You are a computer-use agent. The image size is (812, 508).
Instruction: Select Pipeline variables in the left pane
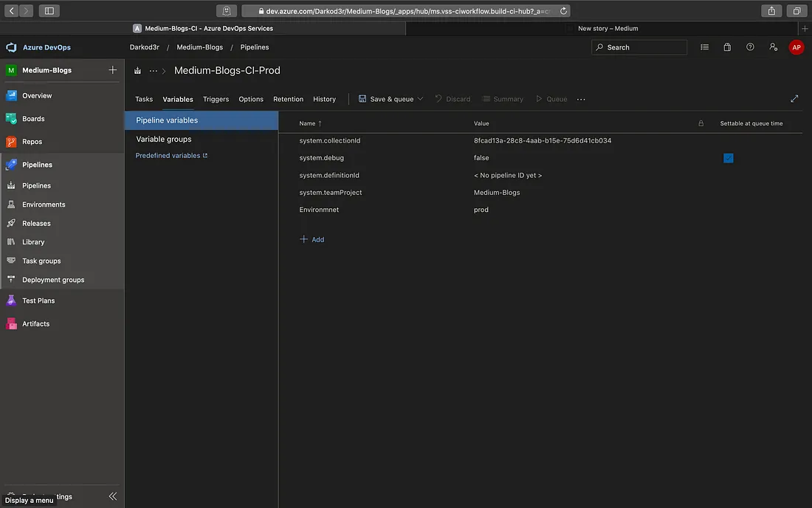[x=202, y=120]
